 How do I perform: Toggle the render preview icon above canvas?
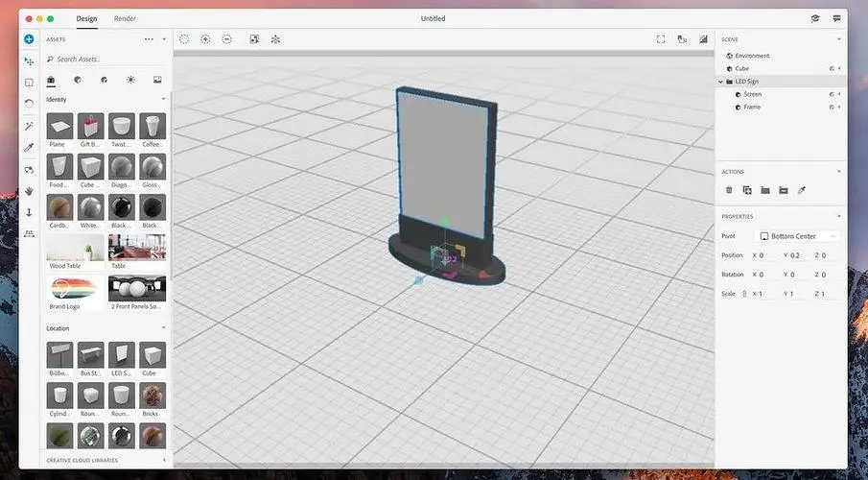coord(703,39)
